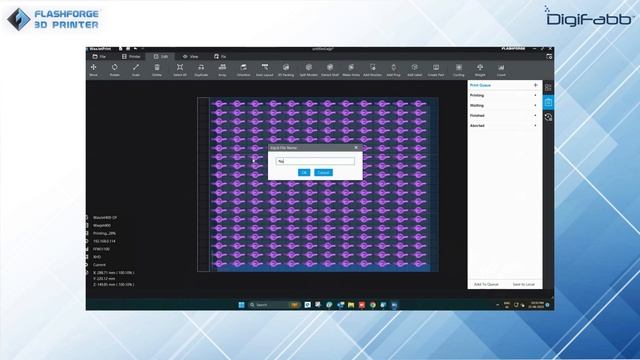The height and width of the screenshot is (360, 640).
Task: Click the Save to Local button
Action: pyautogui.click(x=524, y=284)
